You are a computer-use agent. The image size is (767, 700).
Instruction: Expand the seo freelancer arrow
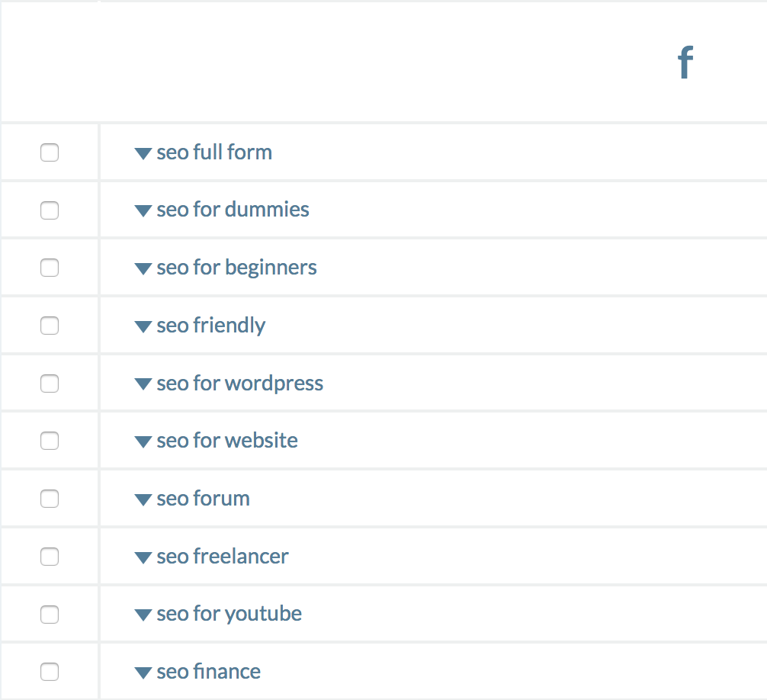[143, 557]
